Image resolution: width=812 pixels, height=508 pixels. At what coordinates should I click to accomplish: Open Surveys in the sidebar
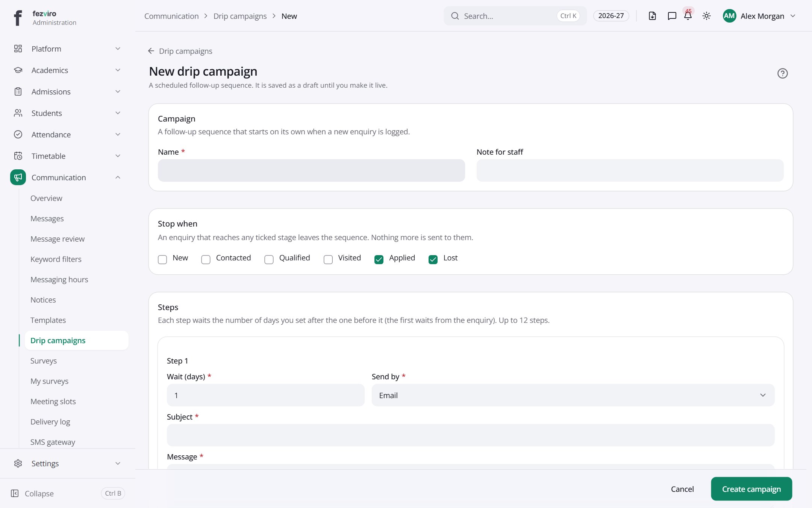(x=44, y=361)
